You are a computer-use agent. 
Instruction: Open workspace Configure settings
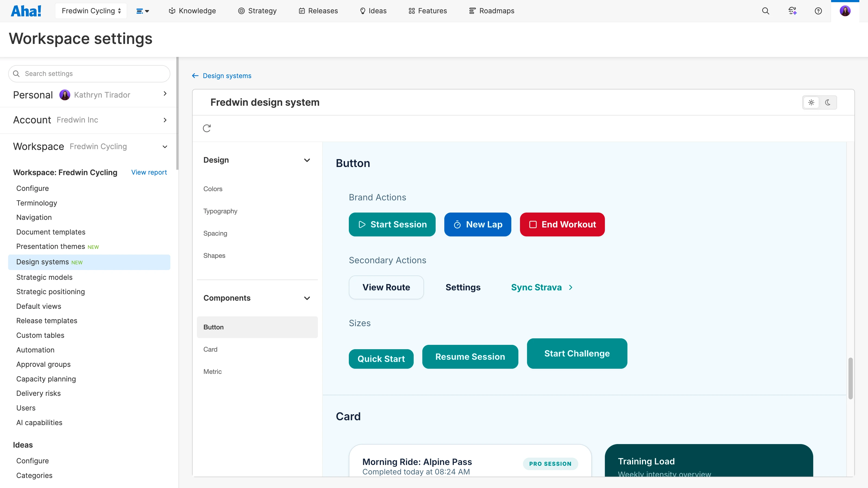(32, 188)
